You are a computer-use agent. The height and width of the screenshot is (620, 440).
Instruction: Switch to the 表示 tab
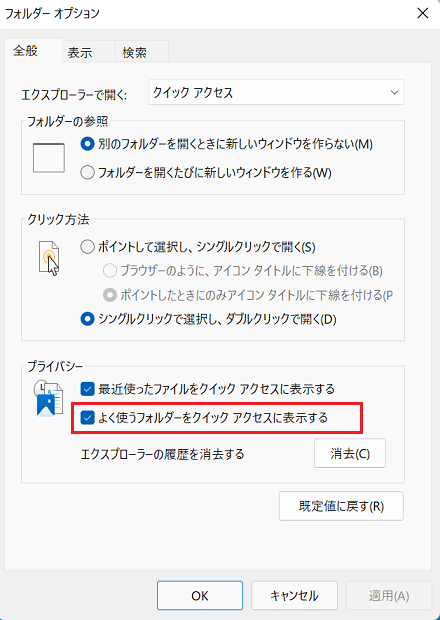click(79, 53)
